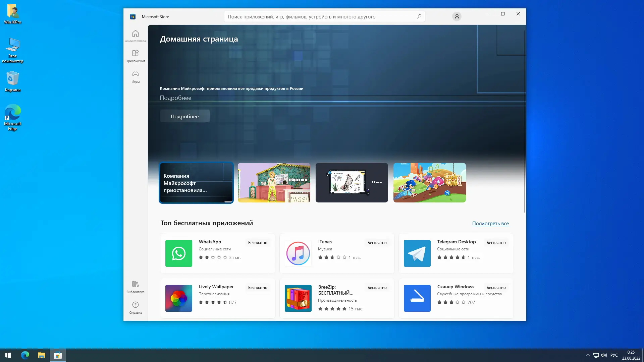The width and height of the screenshot is (644, 362).
Task: Open the WhatsApp app icon
Action: click(178, 253)
